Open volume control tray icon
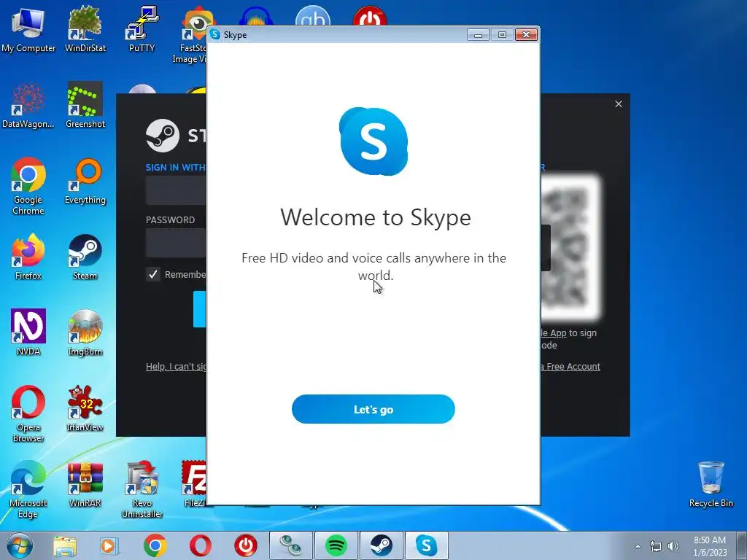 pyautogui.click(x=673, y=546)
